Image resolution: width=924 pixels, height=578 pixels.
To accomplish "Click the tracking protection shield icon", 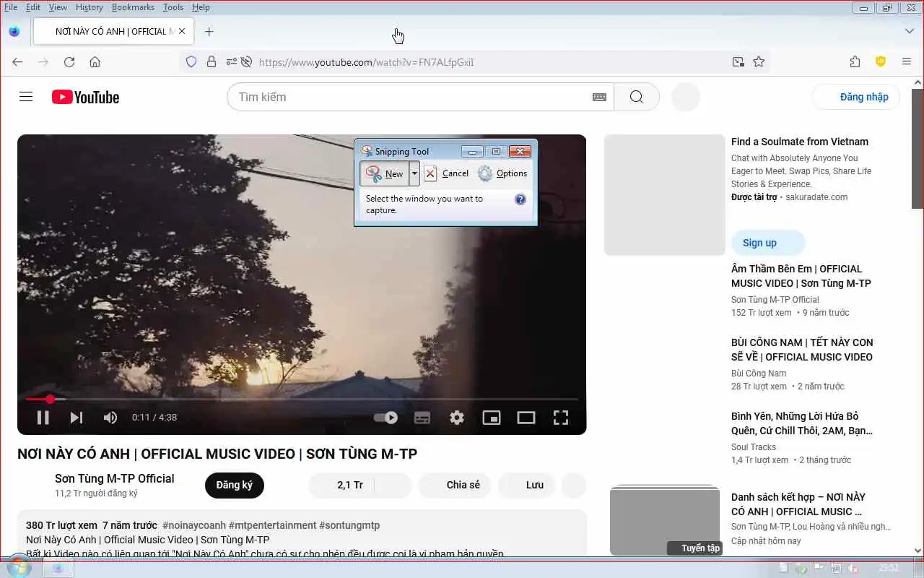I will (x=191, y=62).
